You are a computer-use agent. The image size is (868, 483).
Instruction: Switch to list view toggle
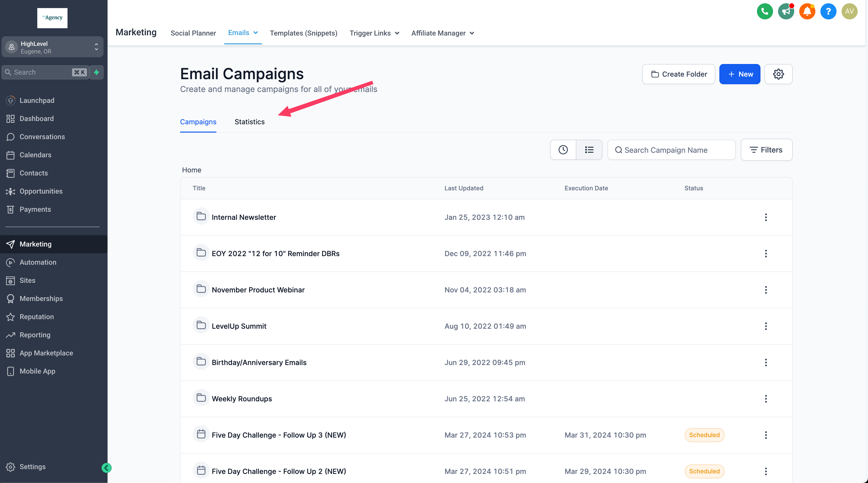[589, 150]
